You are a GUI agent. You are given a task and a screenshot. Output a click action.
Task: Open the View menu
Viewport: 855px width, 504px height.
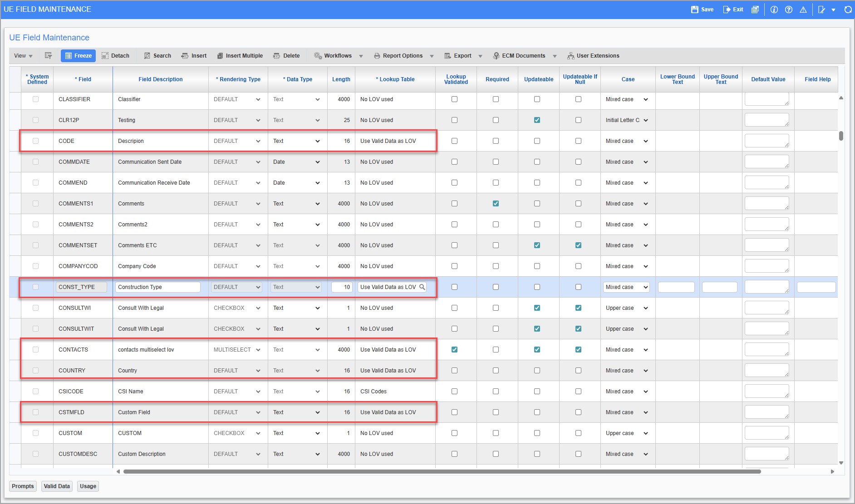coord(23,56)
